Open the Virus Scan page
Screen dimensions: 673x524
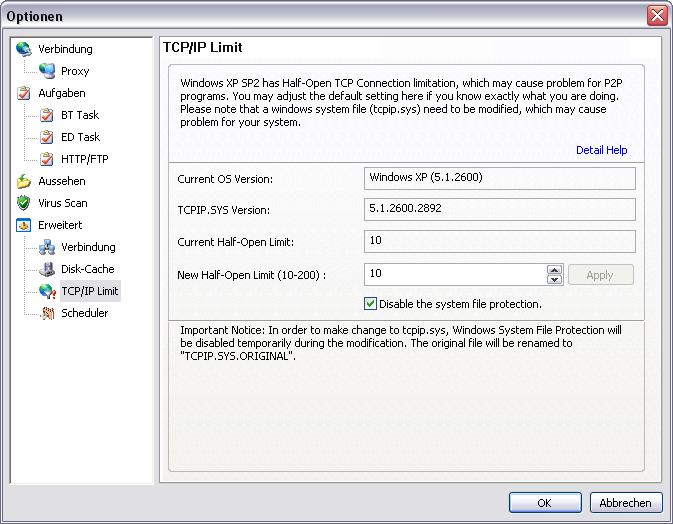pos(63,203)
